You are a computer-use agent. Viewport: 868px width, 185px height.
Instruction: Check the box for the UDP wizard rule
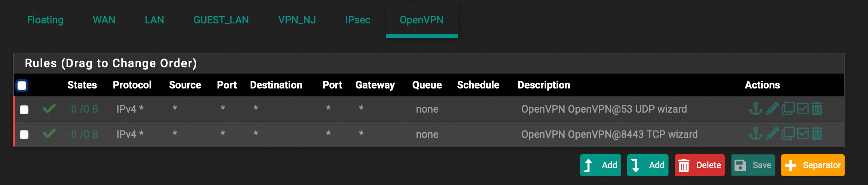pos(24,110)
